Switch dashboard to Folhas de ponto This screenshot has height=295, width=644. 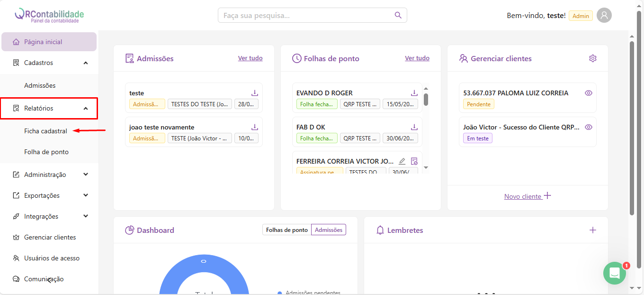tap(286, 230)
